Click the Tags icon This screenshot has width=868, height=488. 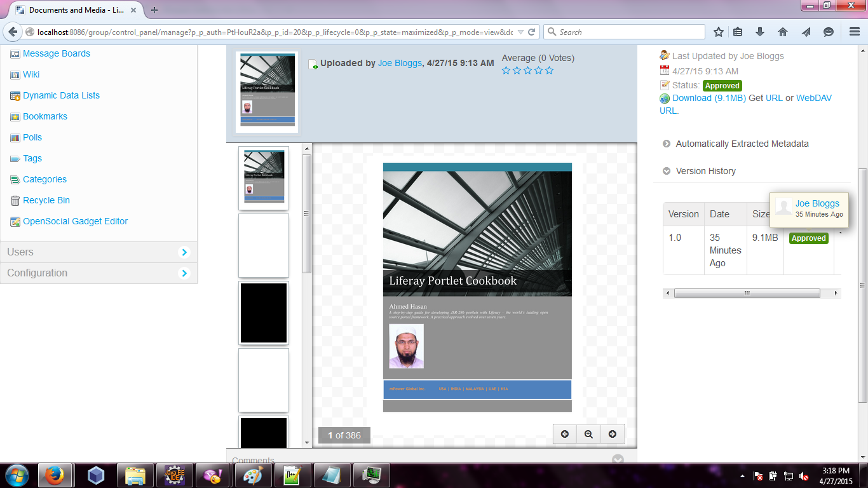pos(15,159)
